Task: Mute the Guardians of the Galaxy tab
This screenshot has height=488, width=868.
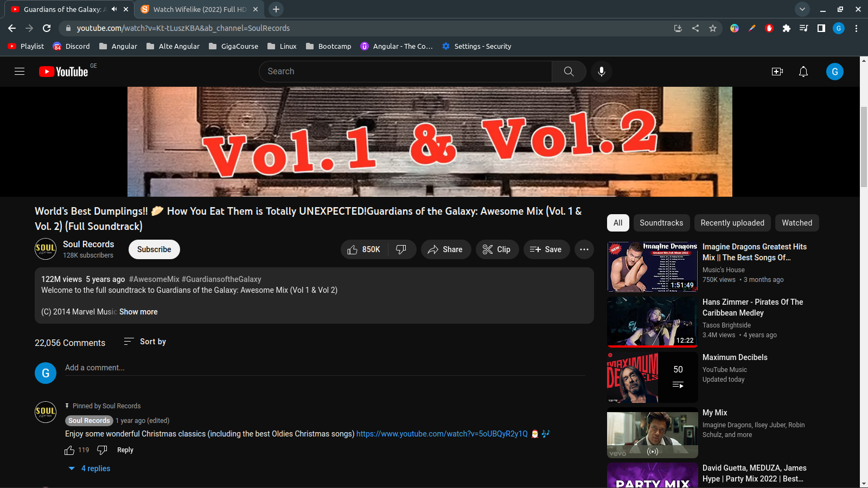Action: [x=114, y=9]
